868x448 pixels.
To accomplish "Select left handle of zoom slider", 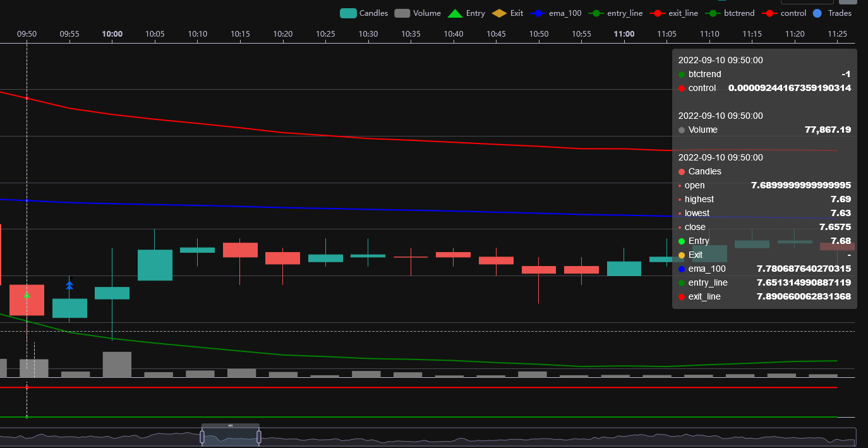I will [202, 436].
